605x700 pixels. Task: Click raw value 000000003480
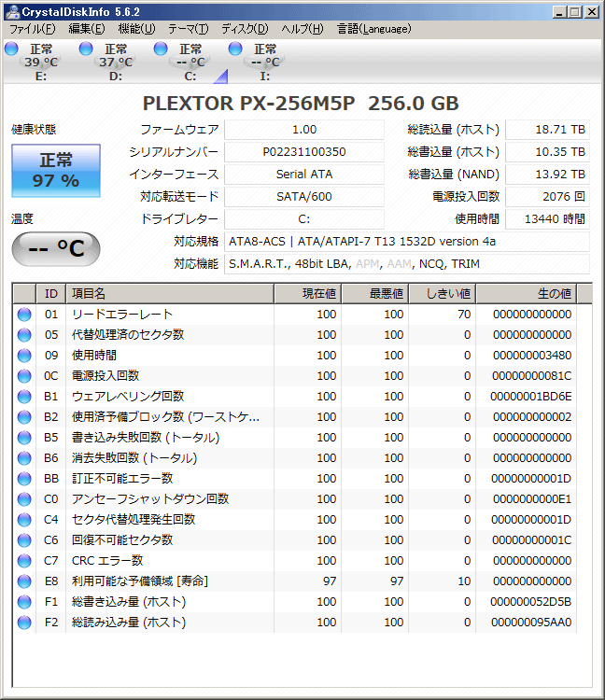point(532,356)
